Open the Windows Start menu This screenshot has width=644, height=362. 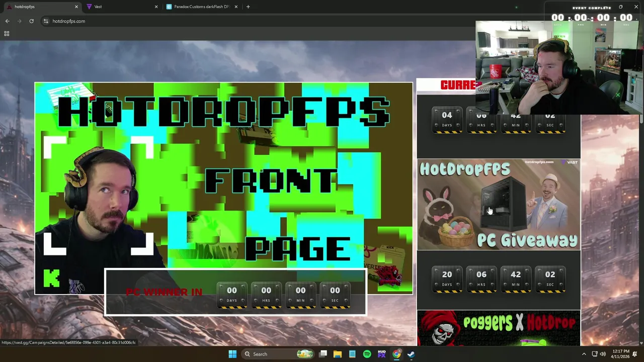click(x=232, y=354)
